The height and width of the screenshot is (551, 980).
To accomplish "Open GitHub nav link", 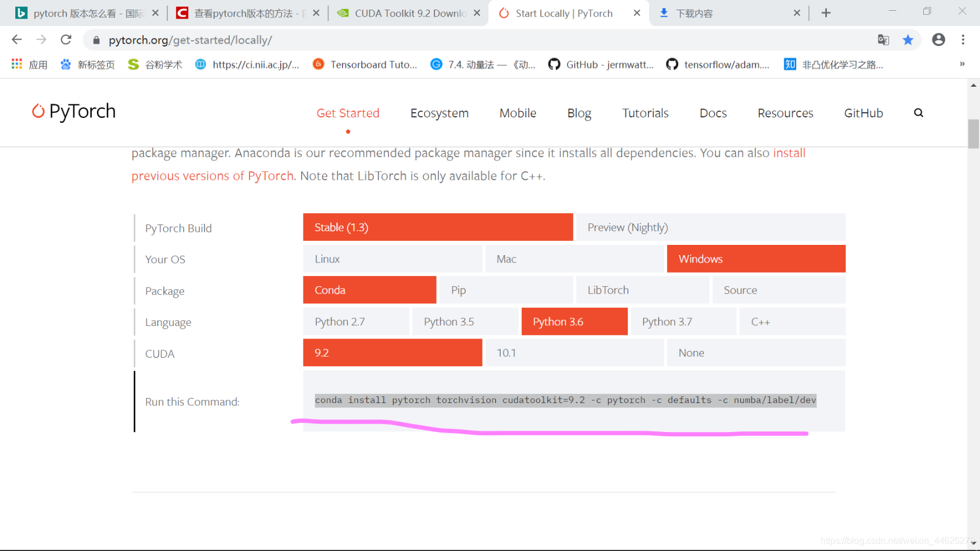I will (863, 113).
